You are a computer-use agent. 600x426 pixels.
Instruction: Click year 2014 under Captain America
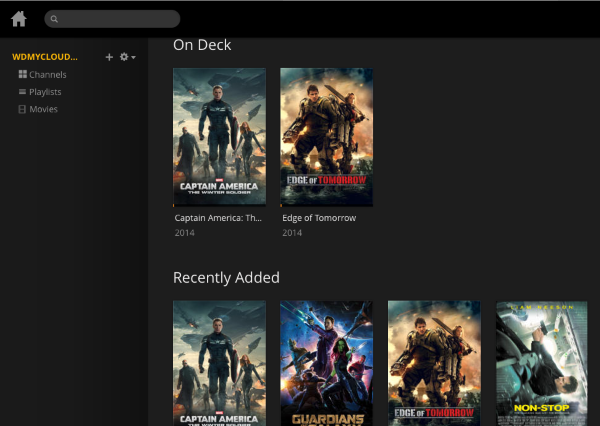(184, 233)
